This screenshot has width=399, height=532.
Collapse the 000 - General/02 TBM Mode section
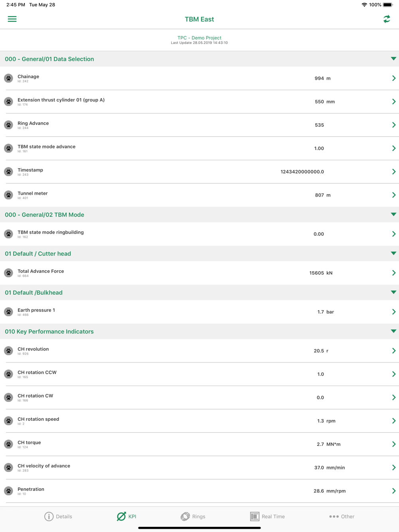pos(393,215)
